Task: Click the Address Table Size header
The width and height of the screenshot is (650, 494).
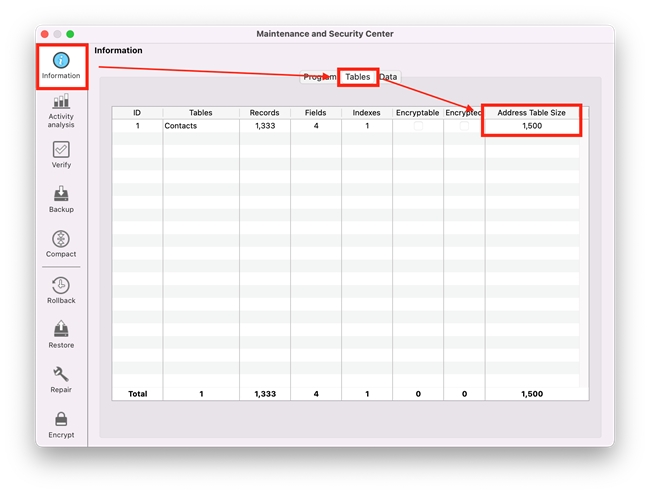Action: 531,113
